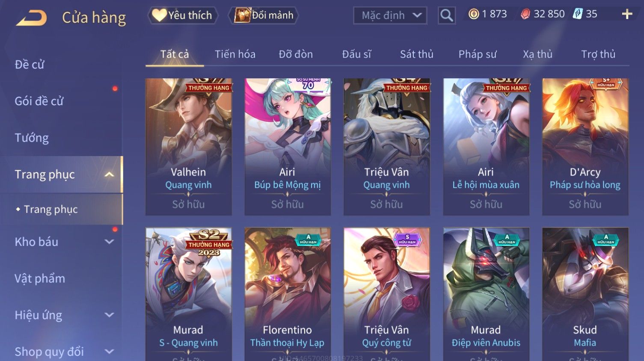Switch to the Pháp sư tab
The width and height of the screenshot is (644, 361).
[478, 54]
